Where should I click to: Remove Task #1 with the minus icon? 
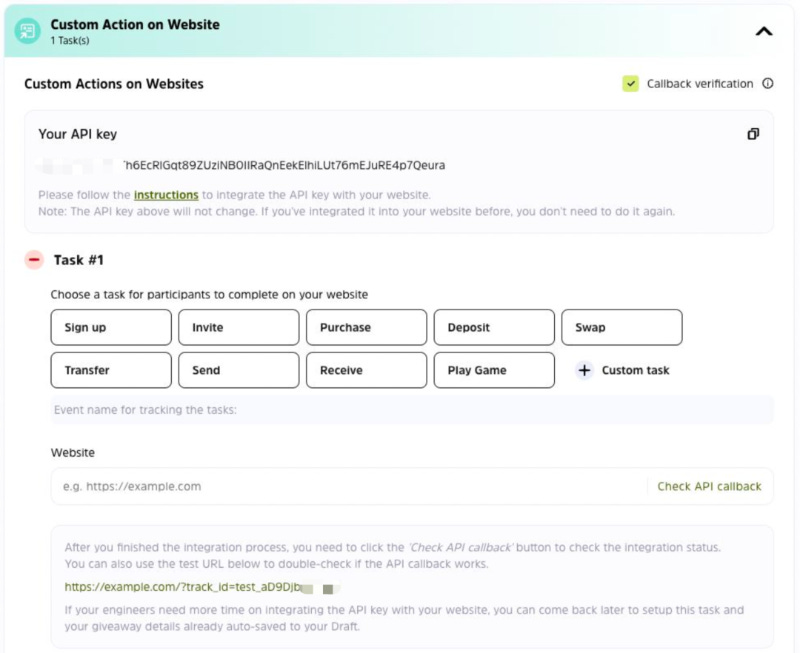point(34,260)
